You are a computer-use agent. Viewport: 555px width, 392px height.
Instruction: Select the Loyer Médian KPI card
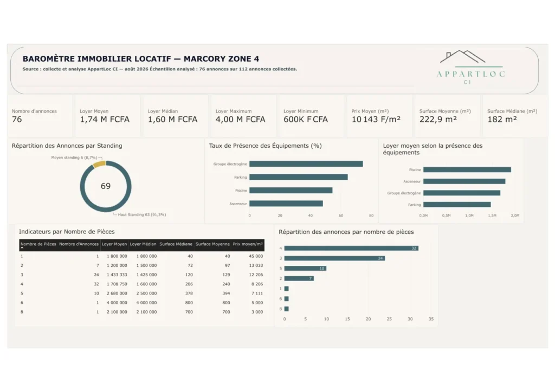tap(175, 116)
